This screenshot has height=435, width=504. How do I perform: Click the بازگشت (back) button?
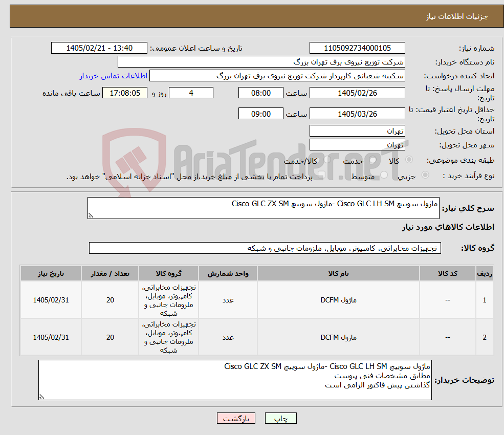pyautogui.click(x=236, y=418)
